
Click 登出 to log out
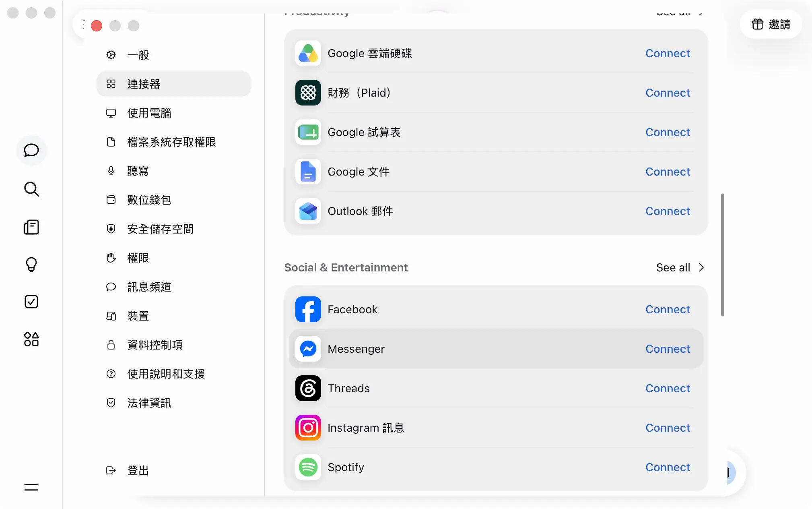(174, 470)
